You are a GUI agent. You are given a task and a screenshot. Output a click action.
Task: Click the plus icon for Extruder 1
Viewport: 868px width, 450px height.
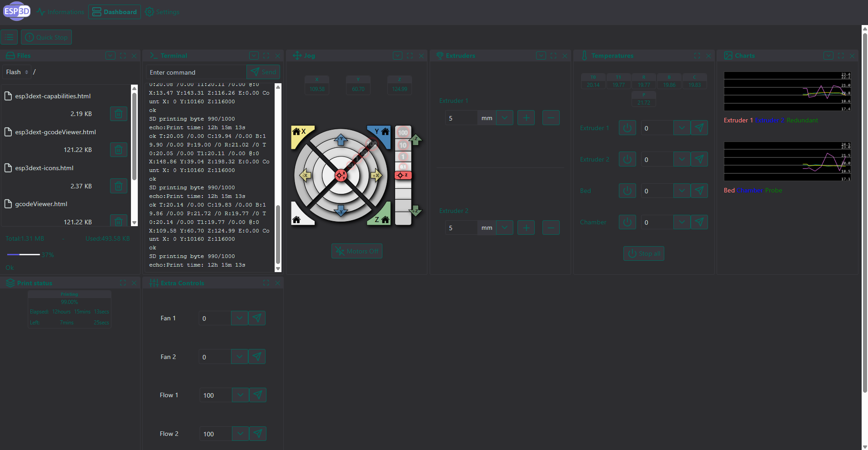526,118
